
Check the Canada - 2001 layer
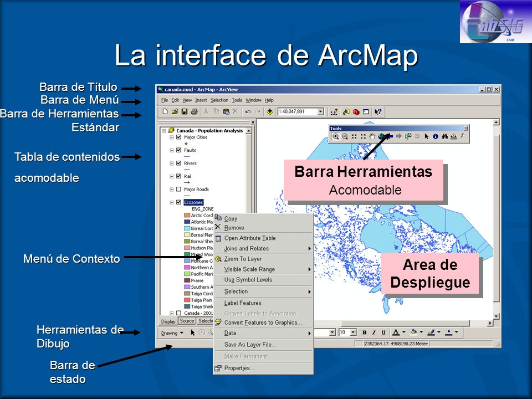pos(179,313)
